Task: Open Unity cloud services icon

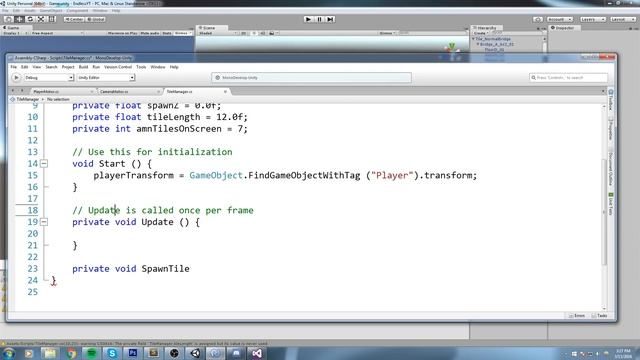Action: pyautogui.click(x=538, y=19)
